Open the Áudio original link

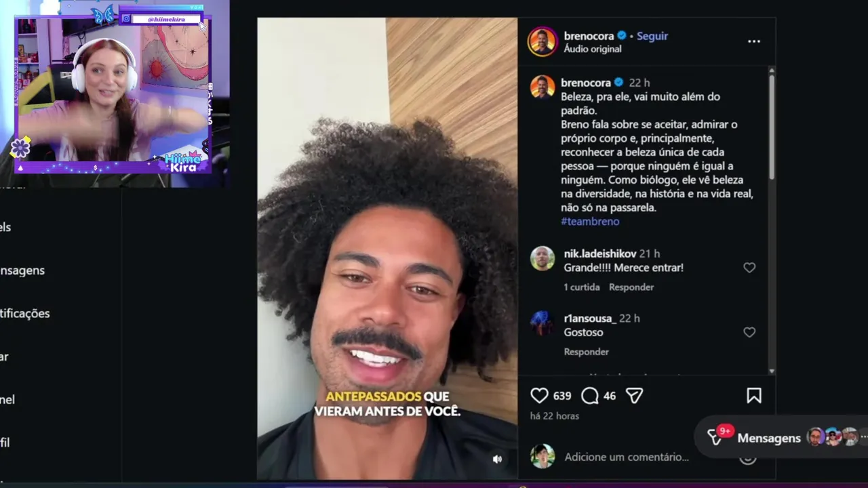point(593,49)
